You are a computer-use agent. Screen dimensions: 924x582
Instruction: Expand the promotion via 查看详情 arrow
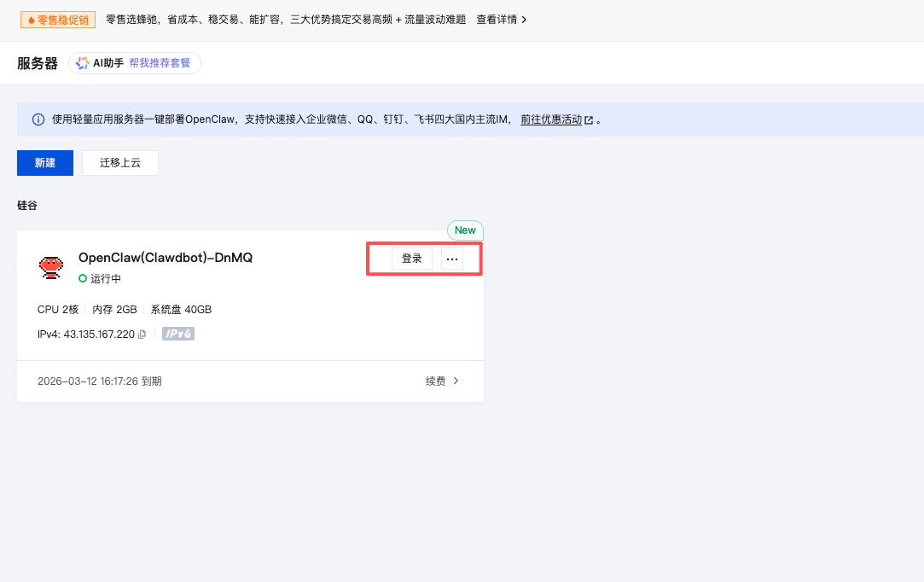click(524, 20)
